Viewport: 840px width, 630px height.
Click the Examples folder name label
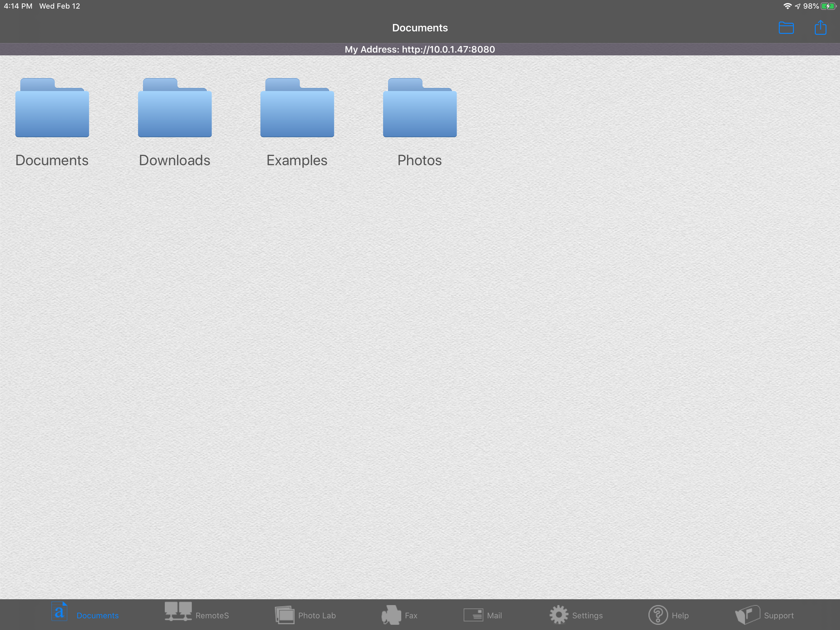tap(297, 161)
